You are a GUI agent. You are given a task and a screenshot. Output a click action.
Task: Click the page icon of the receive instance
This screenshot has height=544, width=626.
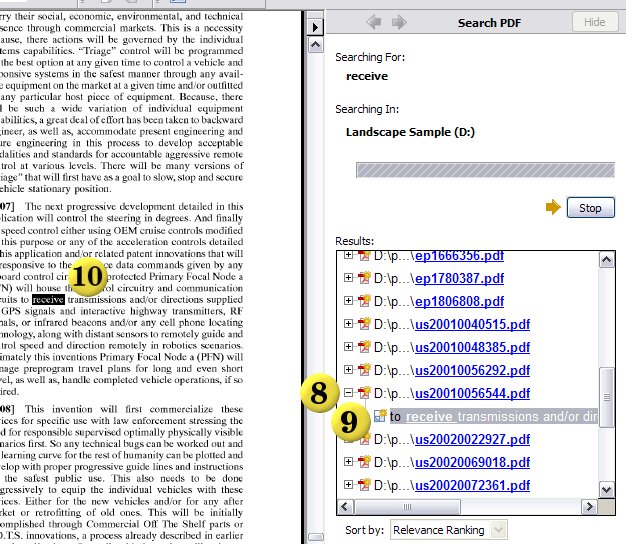coord(380,415)
